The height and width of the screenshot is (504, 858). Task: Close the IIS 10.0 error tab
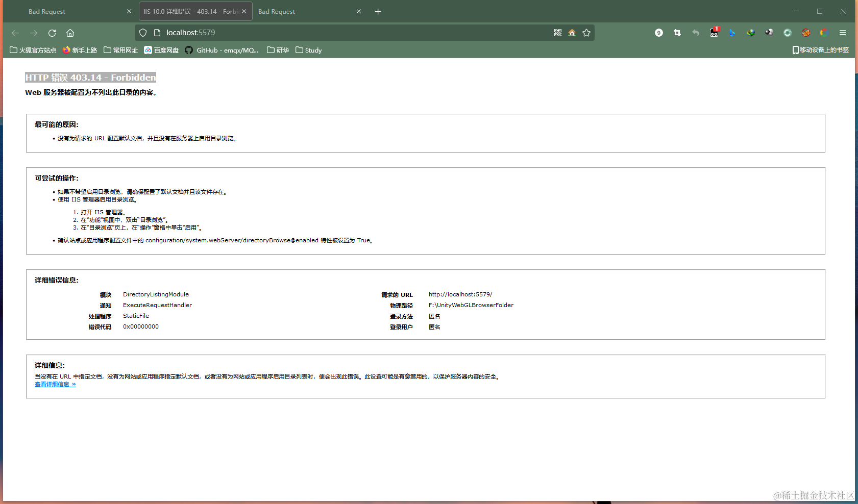pos(244,11)
